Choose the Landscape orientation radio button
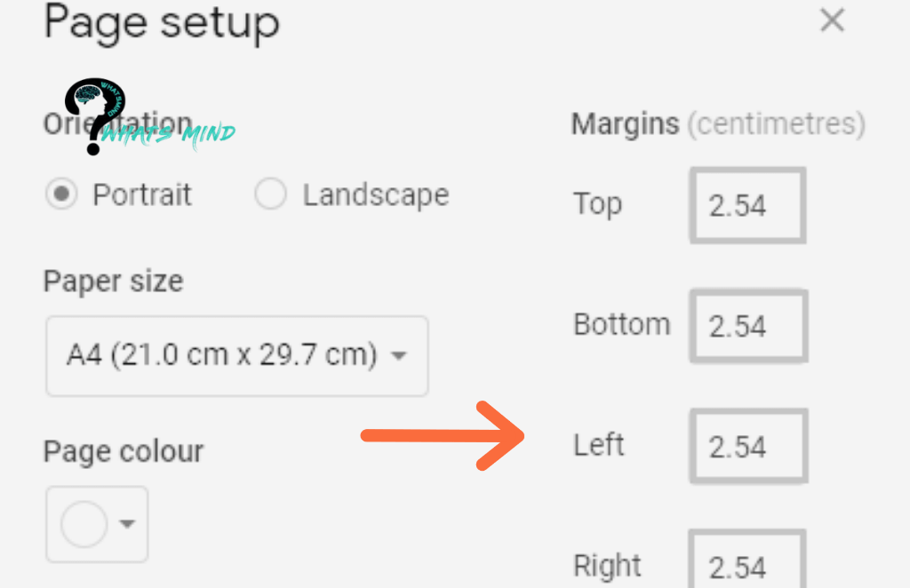910x588 pixels. coord(270,195)
